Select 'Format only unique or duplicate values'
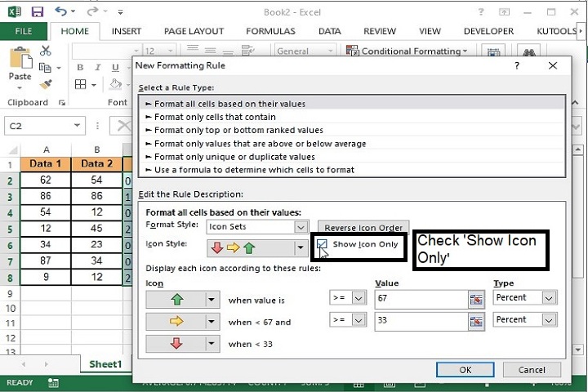This screenshot has width=588, height=392. pyautogui.click(x=352, y=157)
